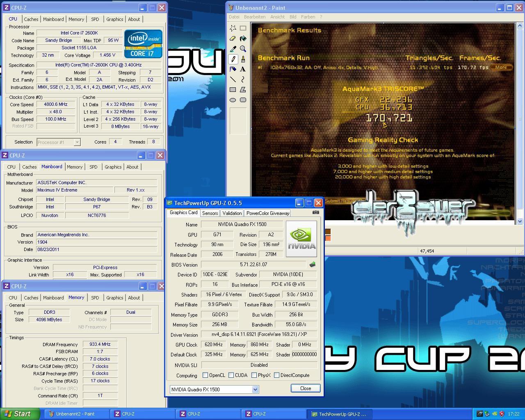The width and height of the screenshot is (525, 420).
Task: Open About tab in top CPU-Z window
Action: (x=134, y=19)
